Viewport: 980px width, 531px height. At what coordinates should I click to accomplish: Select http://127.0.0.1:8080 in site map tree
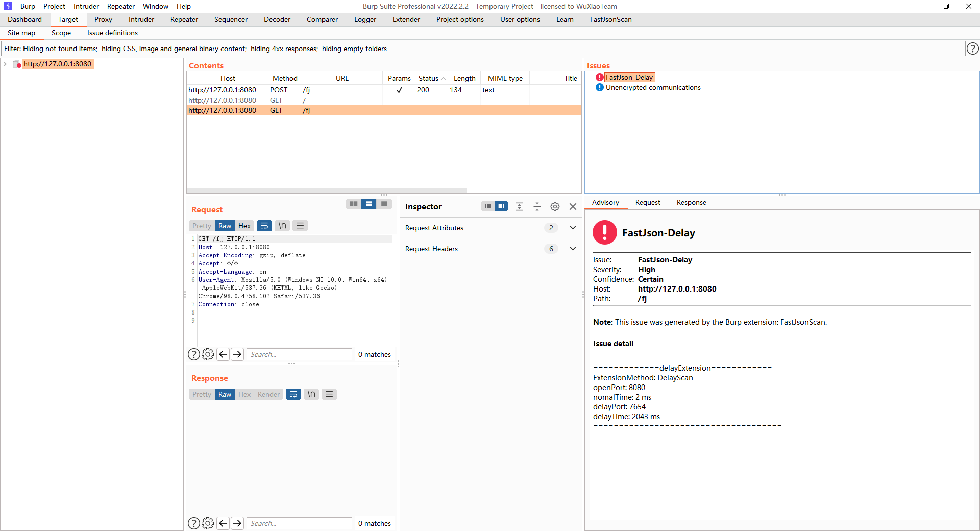(x=57, y=64)
